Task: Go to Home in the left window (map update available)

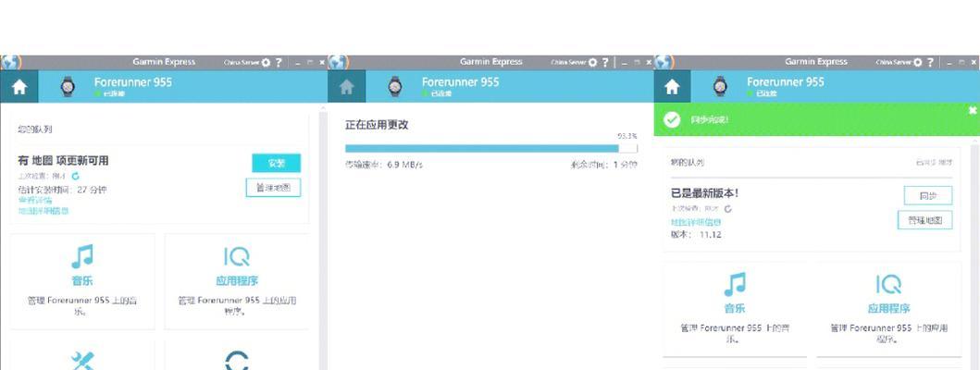Action: pos(19,87)
